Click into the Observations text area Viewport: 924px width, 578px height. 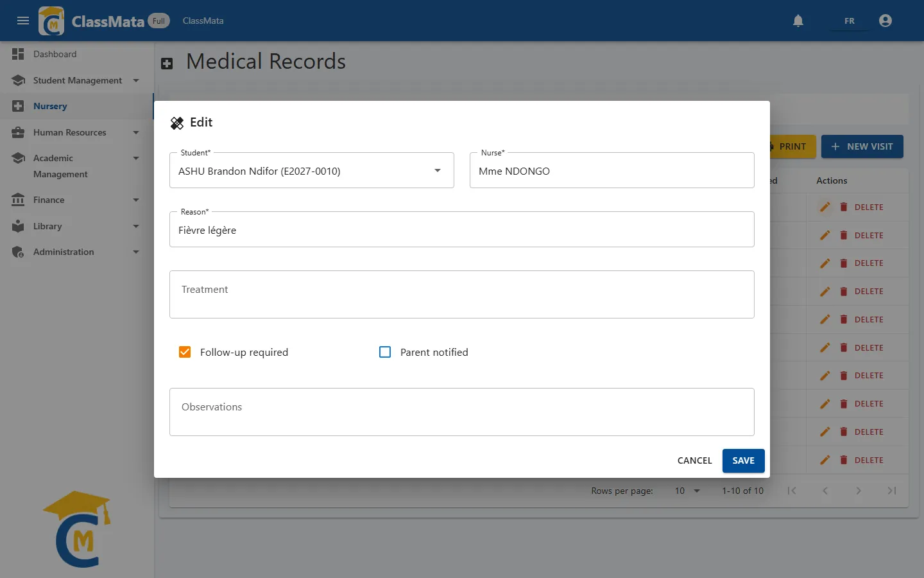(x=462, y=412)
